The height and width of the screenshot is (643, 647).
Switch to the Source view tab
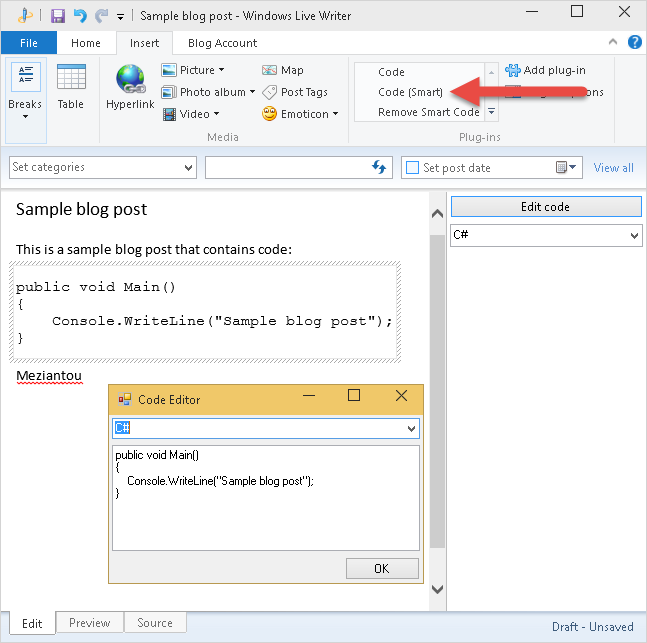click(155, 622)
